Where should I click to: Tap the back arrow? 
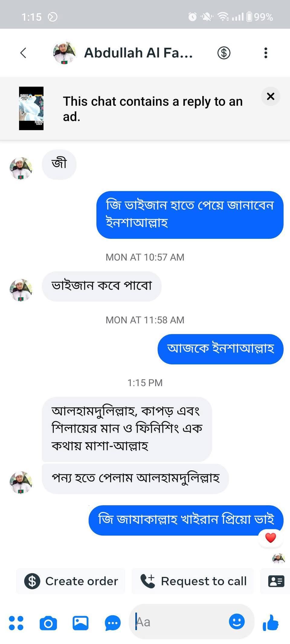pyautogui.click(x=23, y=53)
